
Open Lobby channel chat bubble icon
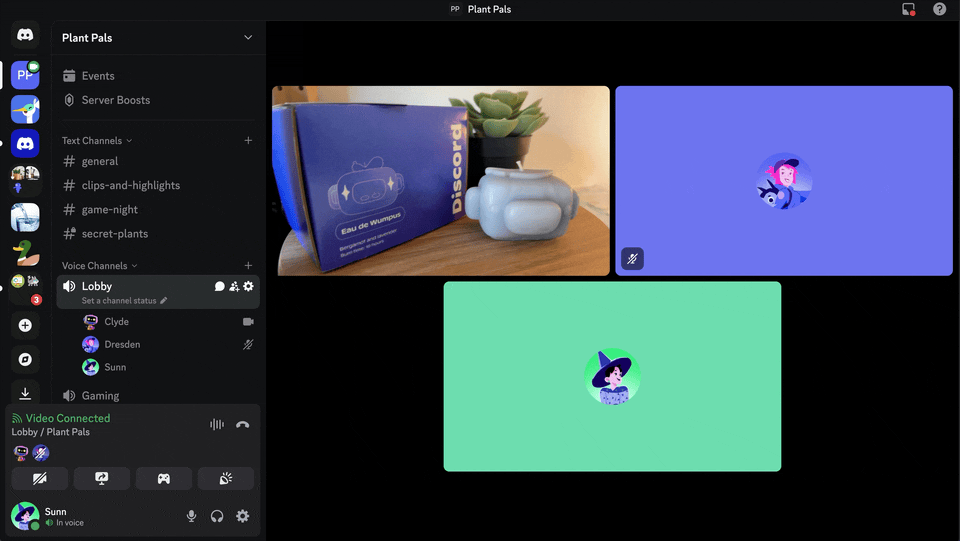219,286
